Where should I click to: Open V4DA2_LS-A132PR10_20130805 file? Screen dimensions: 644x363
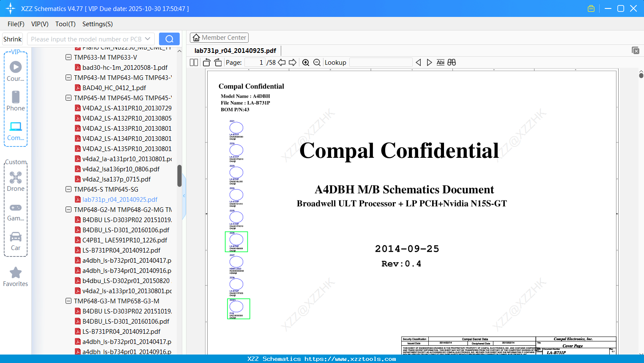pyautogui.click(x=127, y=118)
